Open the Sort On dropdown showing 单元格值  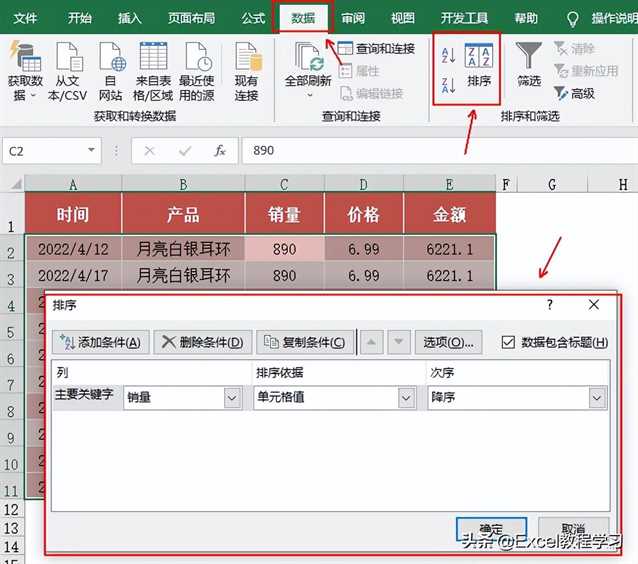tap(406, 398)
